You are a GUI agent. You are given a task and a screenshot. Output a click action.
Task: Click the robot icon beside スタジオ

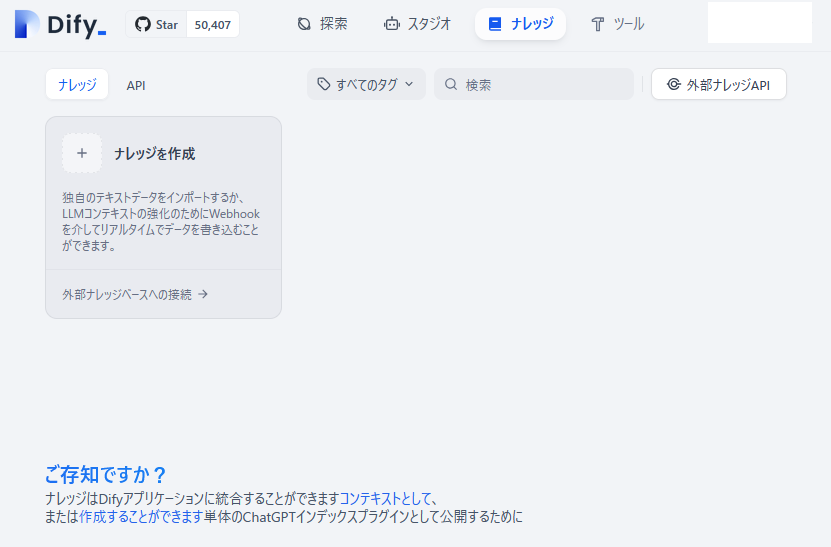point(392,24)
